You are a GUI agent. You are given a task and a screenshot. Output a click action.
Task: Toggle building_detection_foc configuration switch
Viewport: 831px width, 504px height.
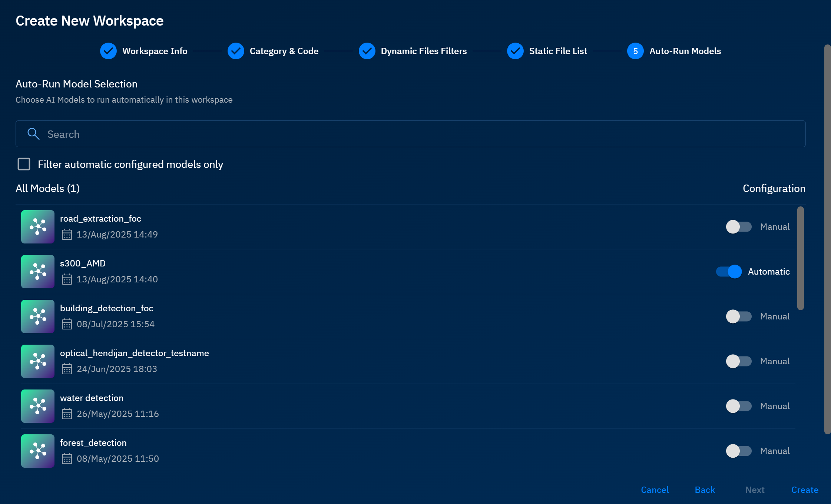pyautogui.click(x=738, y=316)
